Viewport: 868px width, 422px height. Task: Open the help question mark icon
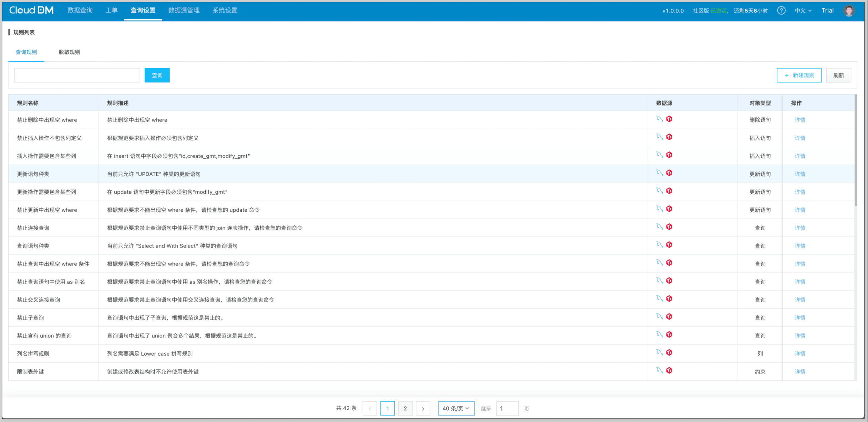(781, 11)
